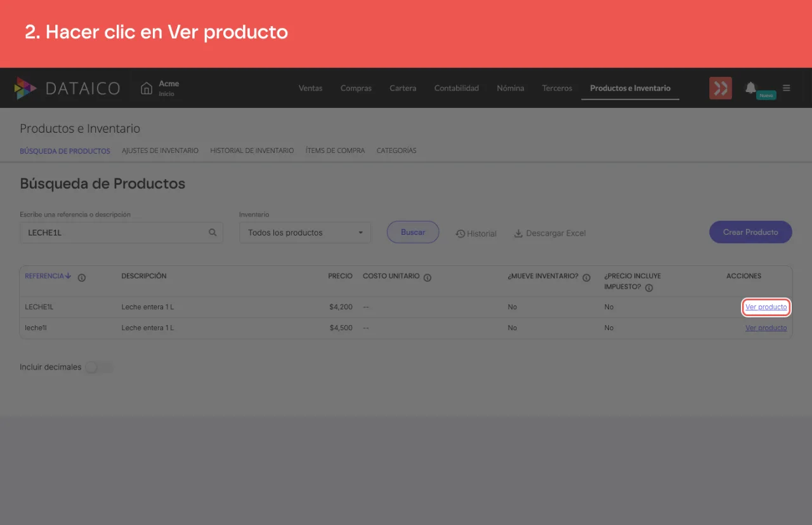Click the reference or description search field
812x525 pixels.
point(121,232)
